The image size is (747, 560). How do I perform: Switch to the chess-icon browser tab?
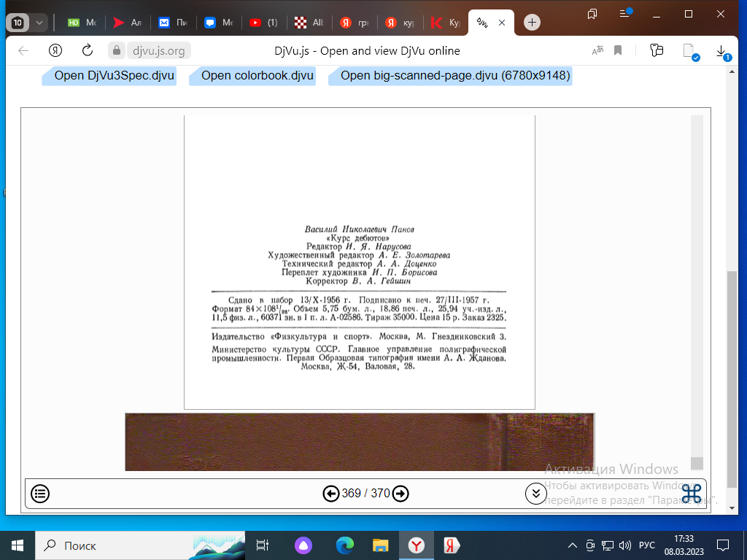click(x=309, y=23)
